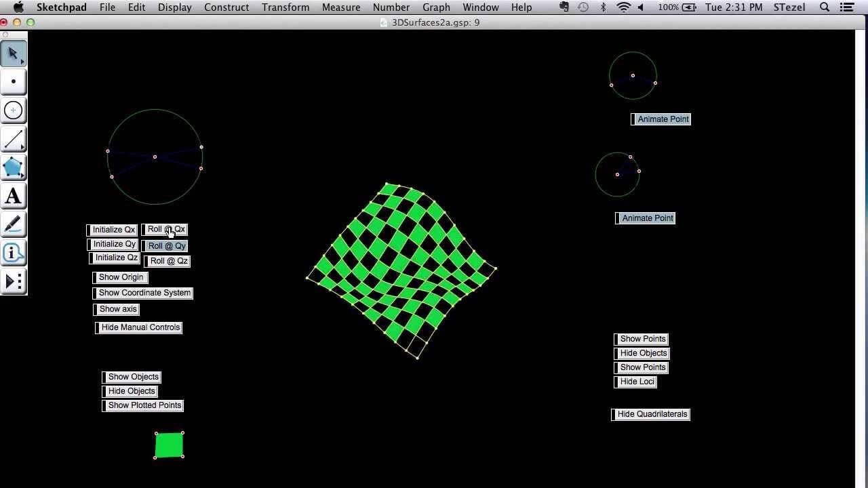This screenshot has height=488, width=868.
Task: Open the Custom Tools icon
Action: [x=14, y=281]
